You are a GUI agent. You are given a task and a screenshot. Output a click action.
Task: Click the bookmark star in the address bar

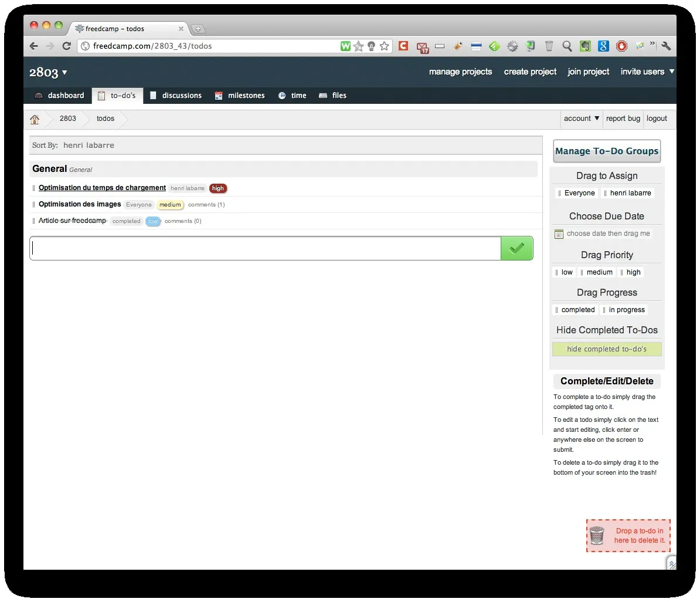click(384, 46)
